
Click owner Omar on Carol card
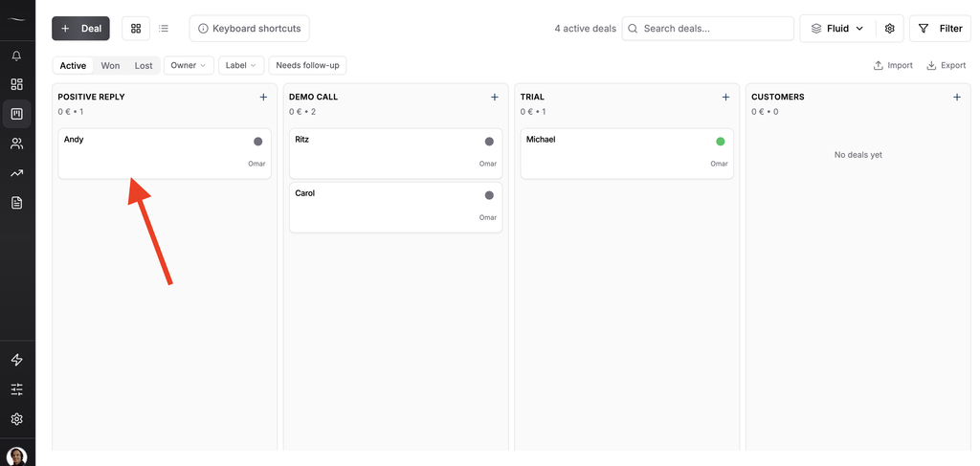[x=487, y=217]
